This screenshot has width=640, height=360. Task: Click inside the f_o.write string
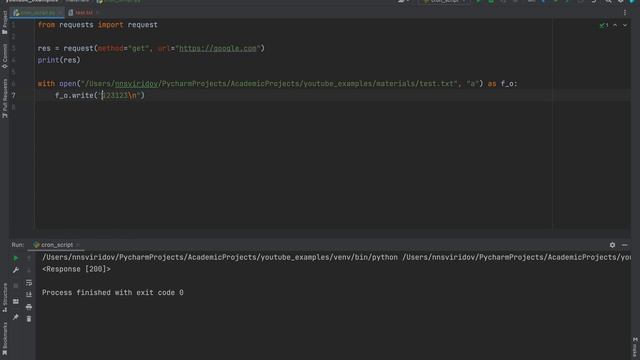point(119,96)
